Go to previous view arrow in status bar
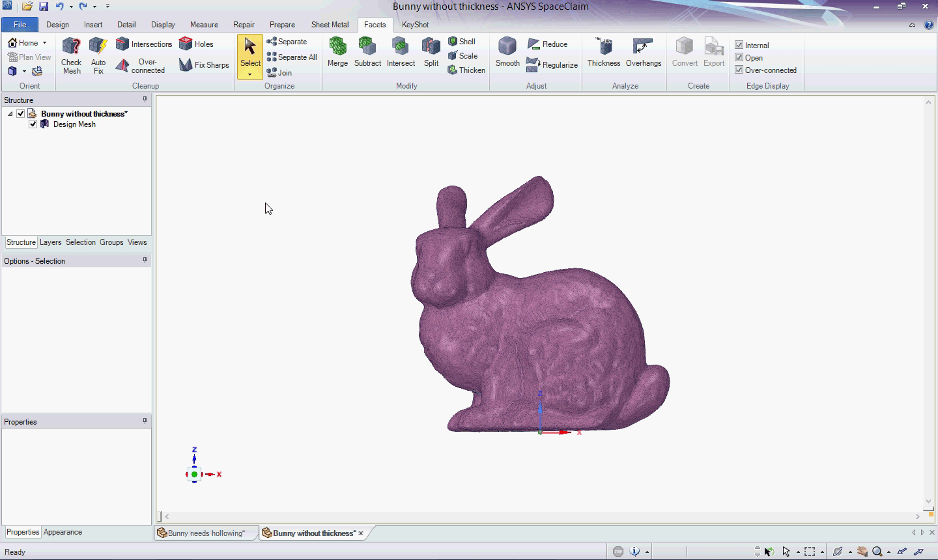This screenshot has width=938, height=560. click(x=902, y=552)
